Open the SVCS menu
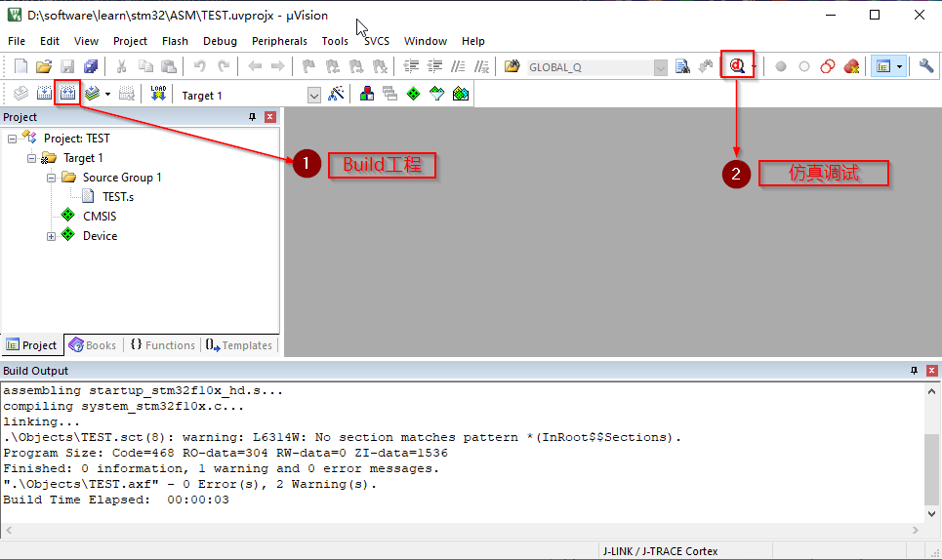This screenshot has height=560, width=942. coord(377,41)
